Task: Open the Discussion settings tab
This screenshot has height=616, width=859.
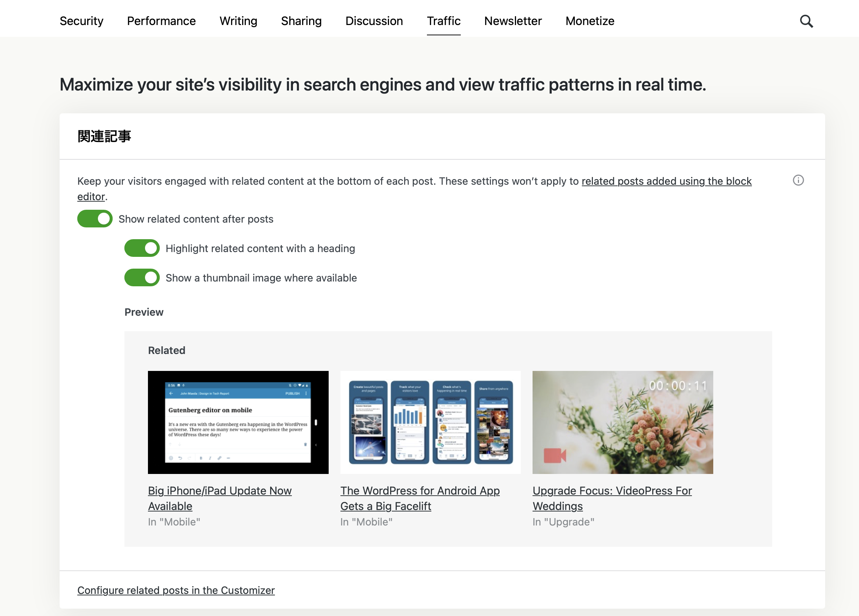Action: 374,21
